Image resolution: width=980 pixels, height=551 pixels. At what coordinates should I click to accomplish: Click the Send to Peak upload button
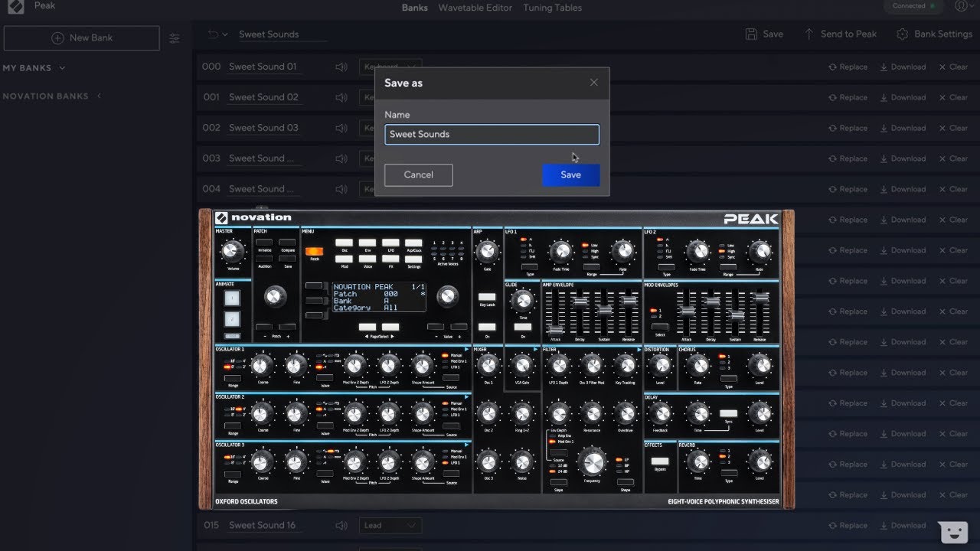coord(840,34)
